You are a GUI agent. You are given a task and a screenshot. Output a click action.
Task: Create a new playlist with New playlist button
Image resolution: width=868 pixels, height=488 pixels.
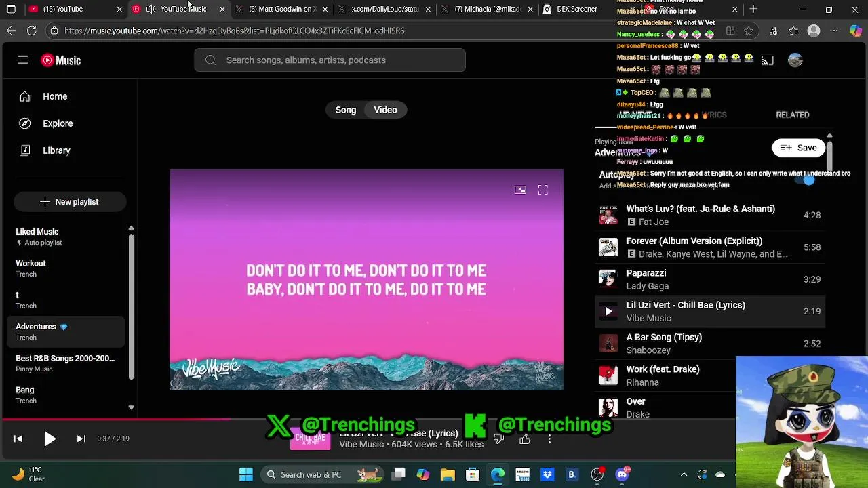(x=70, y=202)
